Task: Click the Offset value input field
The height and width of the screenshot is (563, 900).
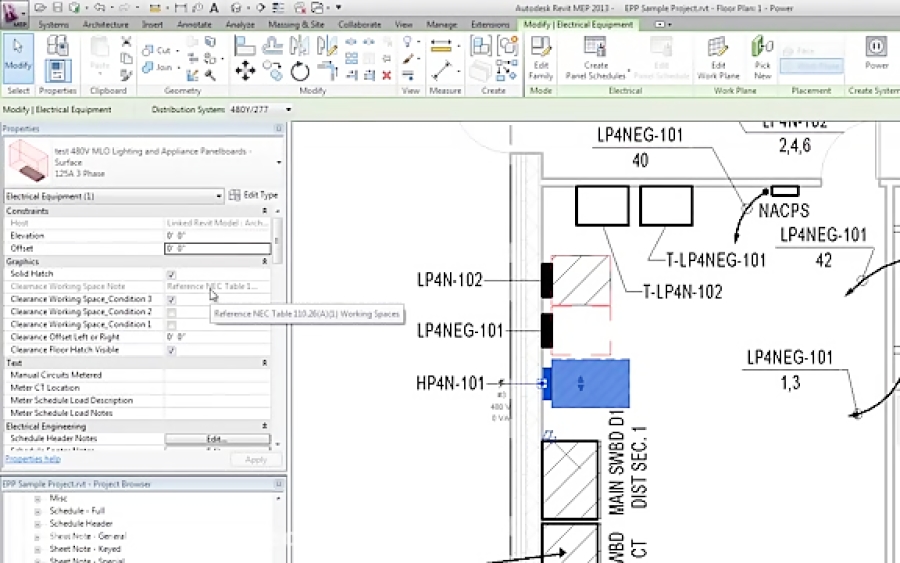Action: (x=218, y=249)
